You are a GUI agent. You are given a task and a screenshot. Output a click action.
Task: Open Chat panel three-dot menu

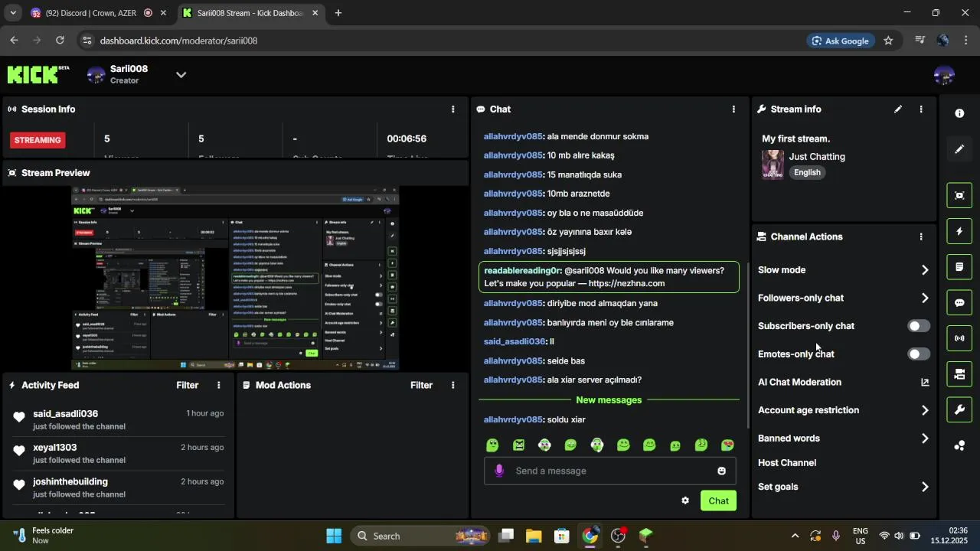pos(733,109)
